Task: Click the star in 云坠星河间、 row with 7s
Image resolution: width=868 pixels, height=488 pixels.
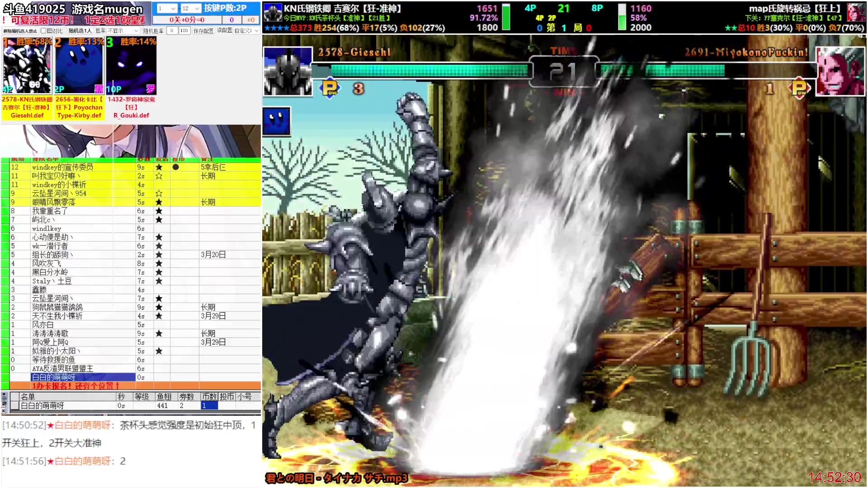Action: tap(159, 299)
